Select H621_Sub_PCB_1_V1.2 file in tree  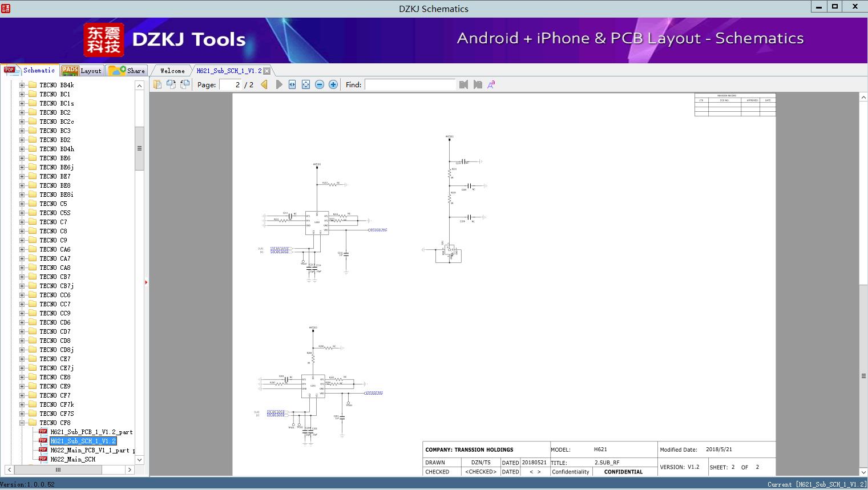91,432
